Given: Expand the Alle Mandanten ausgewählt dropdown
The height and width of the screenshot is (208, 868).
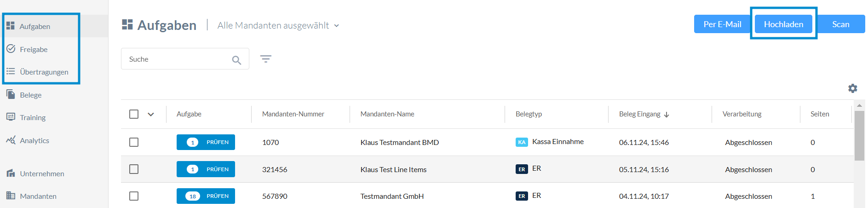Looking at the screenshot, I should (x=278, y=25).
